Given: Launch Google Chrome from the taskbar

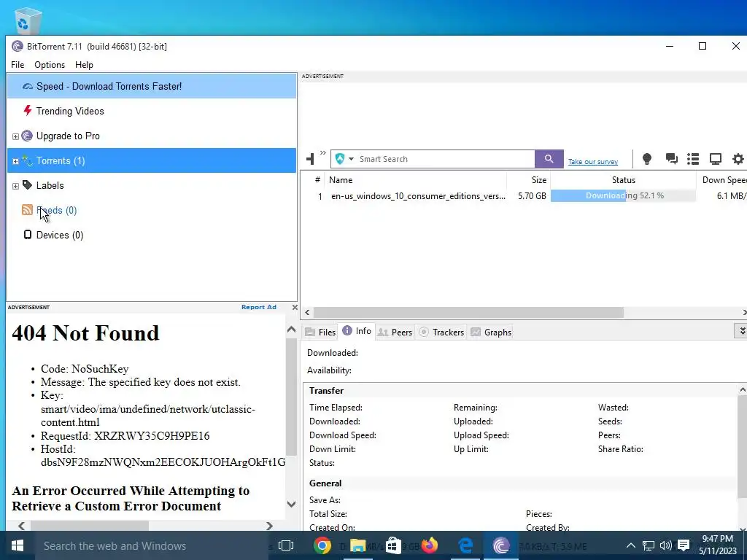Looking at the screenshot, I should (x=322, y=545).
